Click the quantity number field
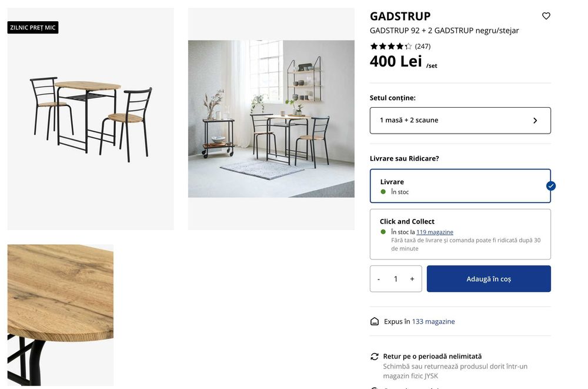 396,279
